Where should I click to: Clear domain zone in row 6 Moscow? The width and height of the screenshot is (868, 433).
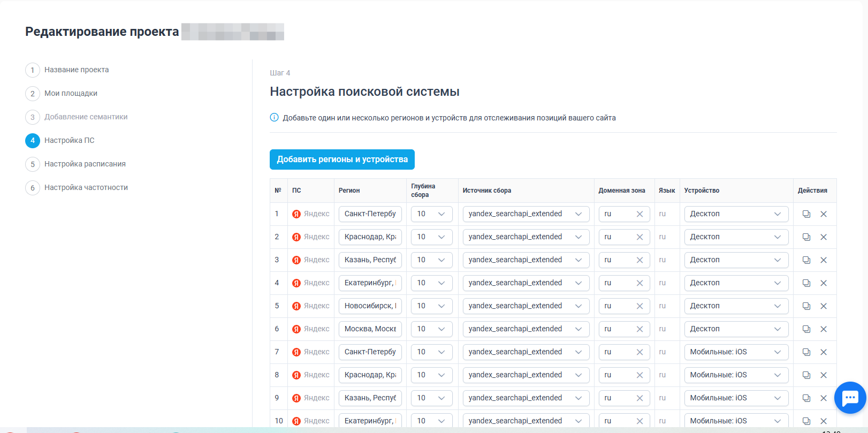click(x=639, y=329)
